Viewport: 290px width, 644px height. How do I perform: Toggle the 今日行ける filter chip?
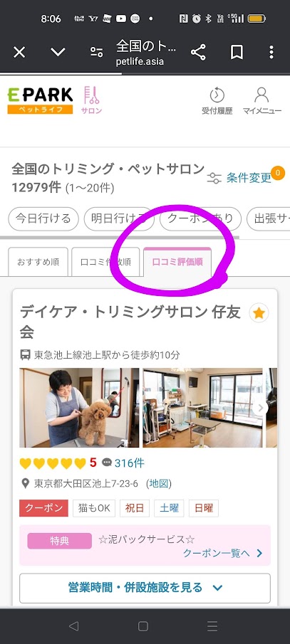point(43,219)
